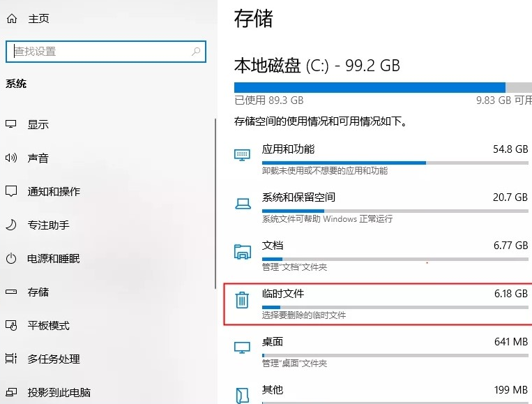The image size is (532, 404).
Task: Click the trash can icon for temporary files
Action: (242, 300)
